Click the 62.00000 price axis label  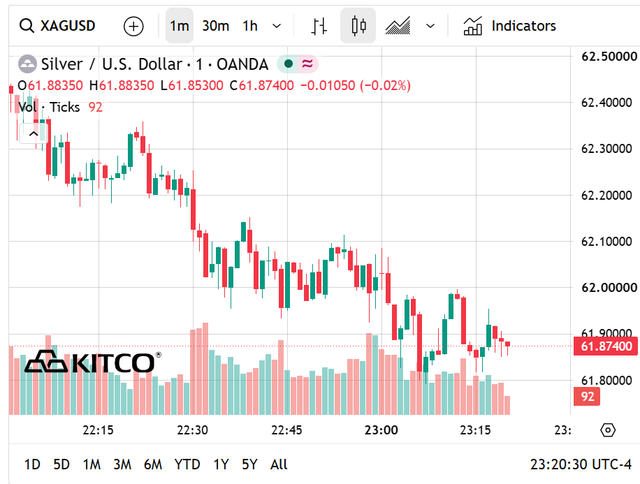[x=609, y=288]
